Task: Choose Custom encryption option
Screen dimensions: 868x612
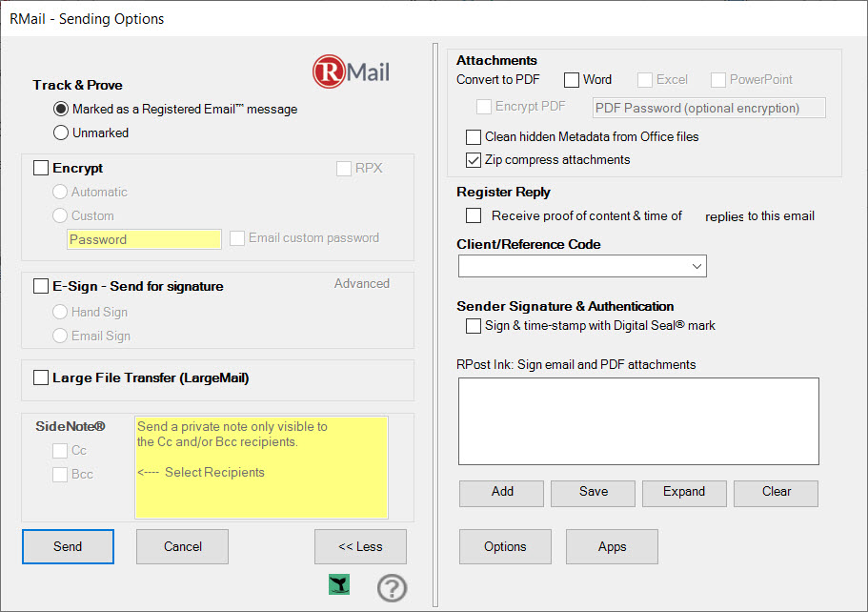Action: pos(60,216)
